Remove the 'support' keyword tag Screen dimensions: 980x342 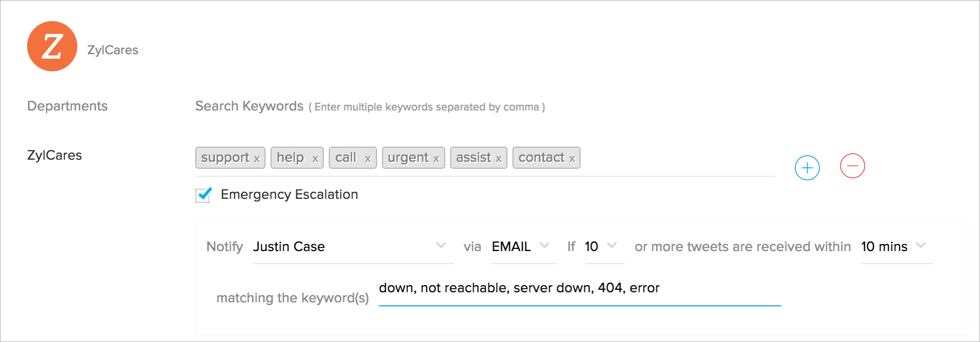tap(257, 159)
